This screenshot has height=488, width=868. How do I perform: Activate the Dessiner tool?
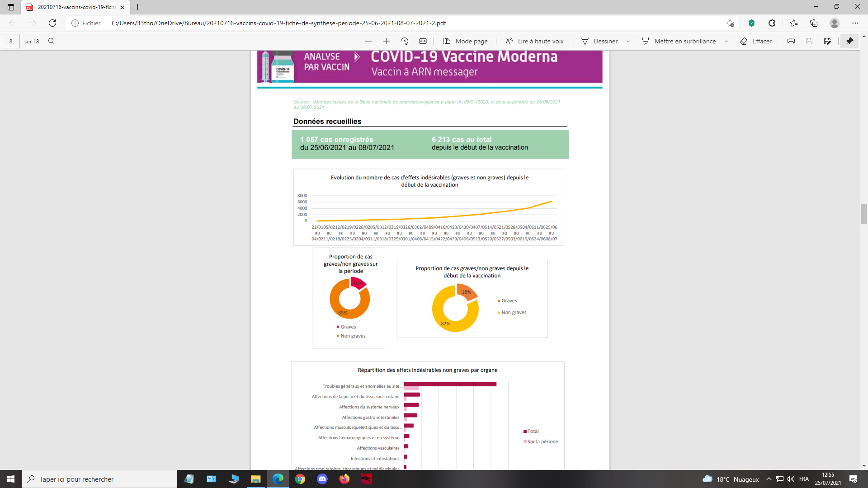[x=599, y=41]
